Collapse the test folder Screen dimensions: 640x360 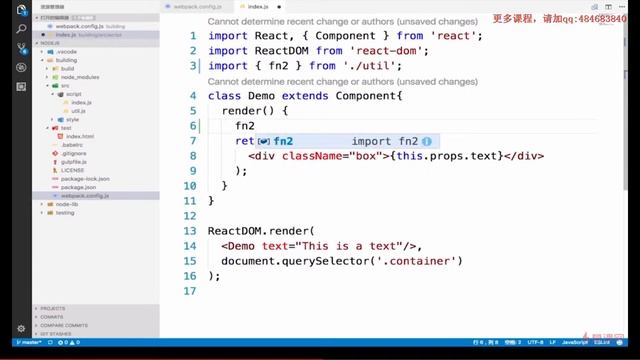pos(96,128)
